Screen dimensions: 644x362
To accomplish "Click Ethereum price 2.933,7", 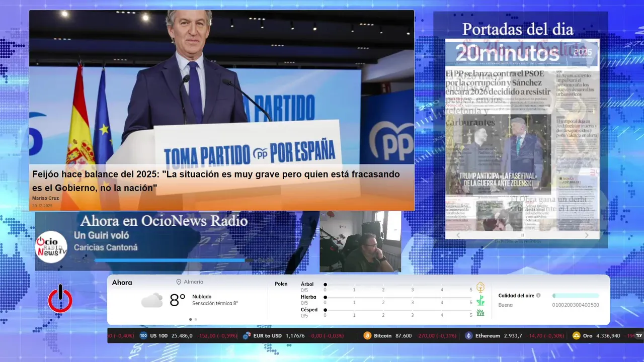I will [x=513, y=336].
